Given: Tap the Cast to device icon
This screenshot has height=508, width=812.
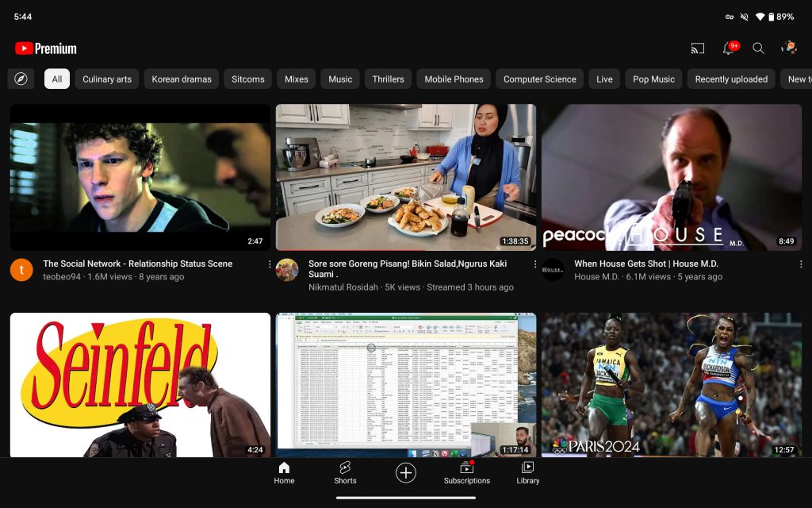Looking at the screenshot, I should pyautogui.click(x=698, y=48).
